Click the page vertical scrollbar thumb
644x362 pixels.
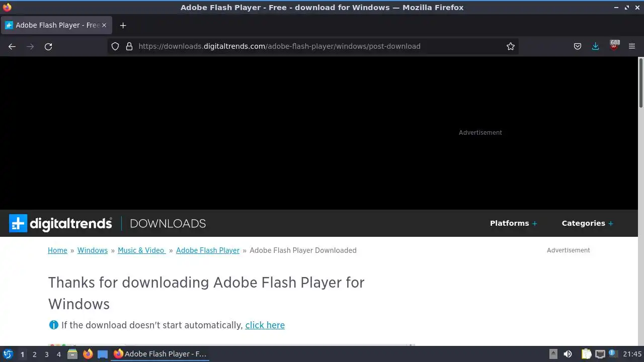click(x=641, y=82)
